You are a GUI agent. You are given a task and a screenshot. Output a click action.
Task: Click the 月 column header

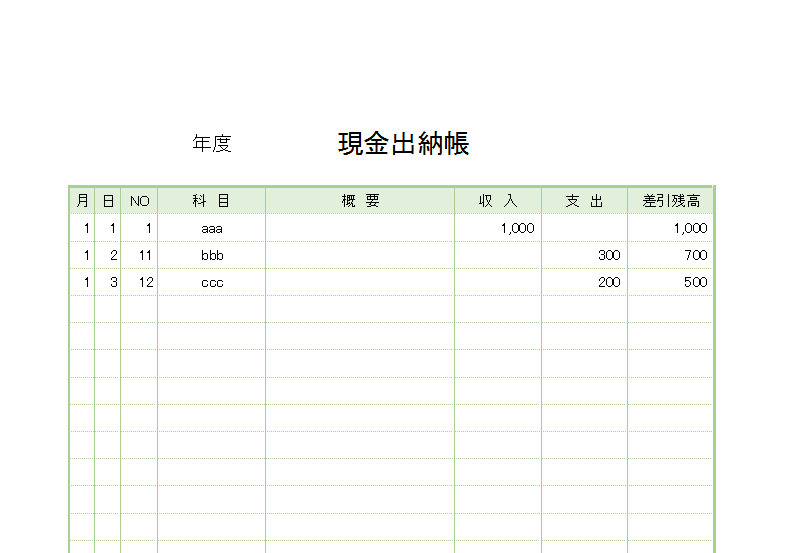point(83,201)
